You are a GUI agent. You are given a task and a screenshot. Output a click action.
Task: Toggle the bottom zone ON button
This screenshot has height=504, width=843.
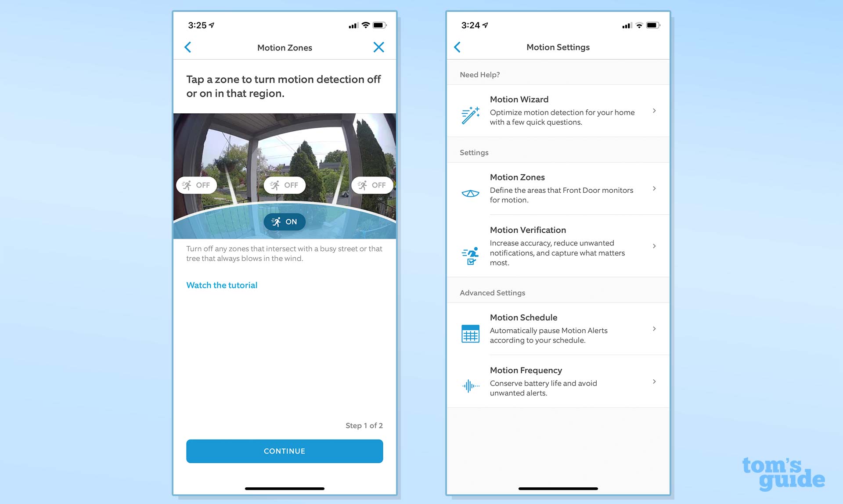(x=284, y=221)
